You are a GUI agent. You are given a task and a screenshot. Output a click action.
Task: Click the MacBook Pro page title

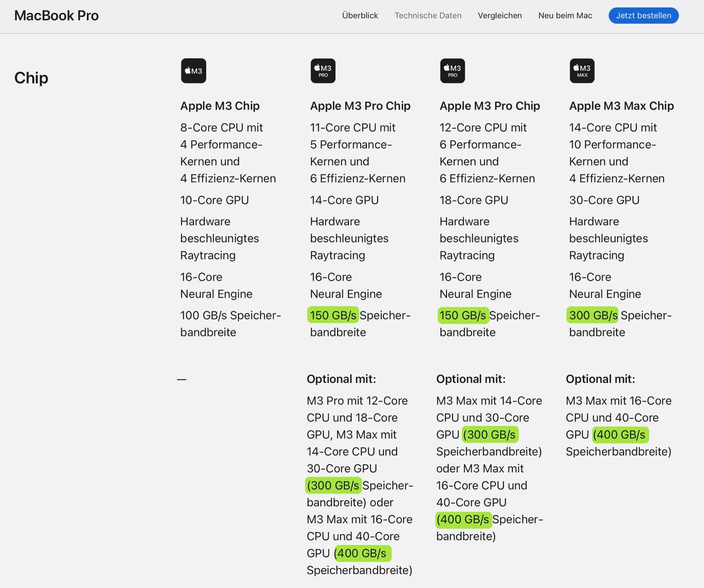click(56, 16)
